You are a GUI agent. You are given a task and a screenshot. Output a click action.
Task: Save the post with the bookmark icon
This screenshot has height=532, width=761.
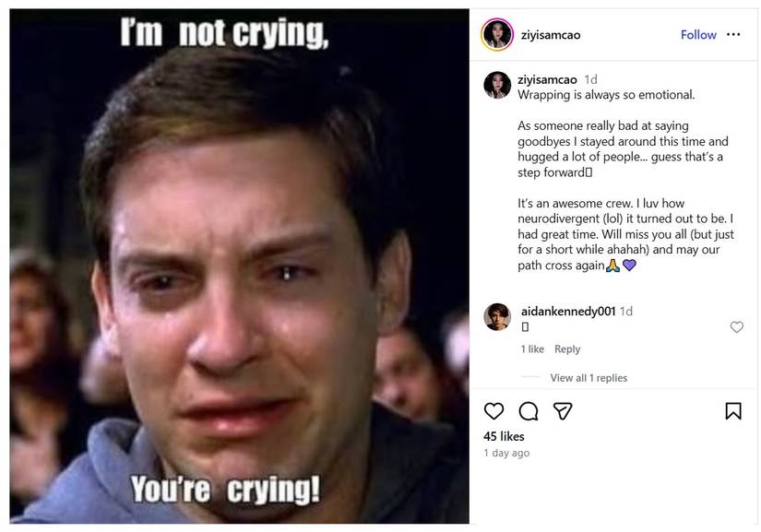click(x=732, y=411)
